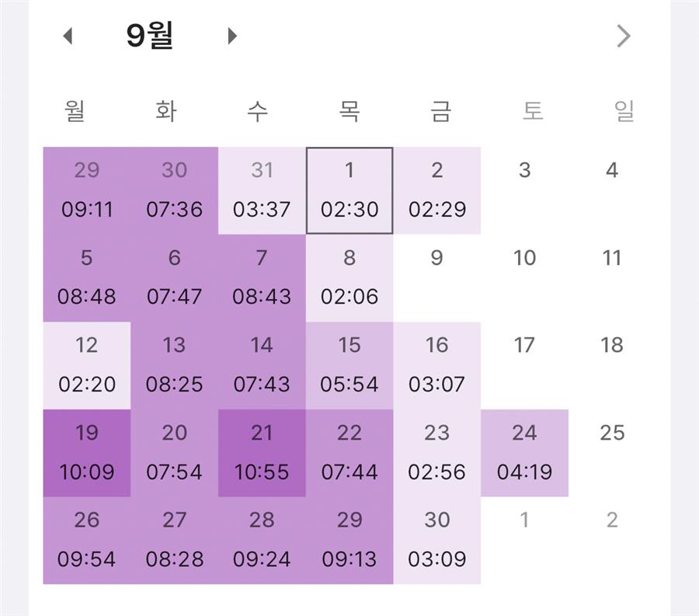This screenshot has height=616, width=699.
Task: Pick September 12 showing 02:20
Action: click(86, 366)
